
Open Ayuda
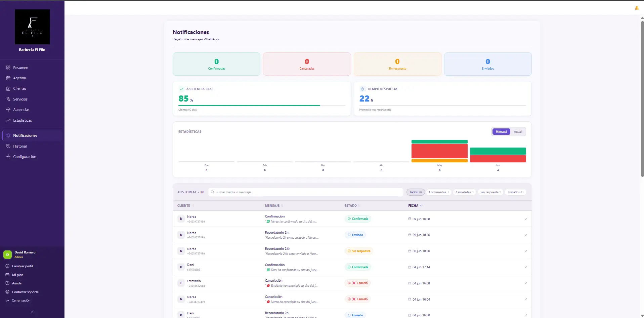click(x=16, y=283)
